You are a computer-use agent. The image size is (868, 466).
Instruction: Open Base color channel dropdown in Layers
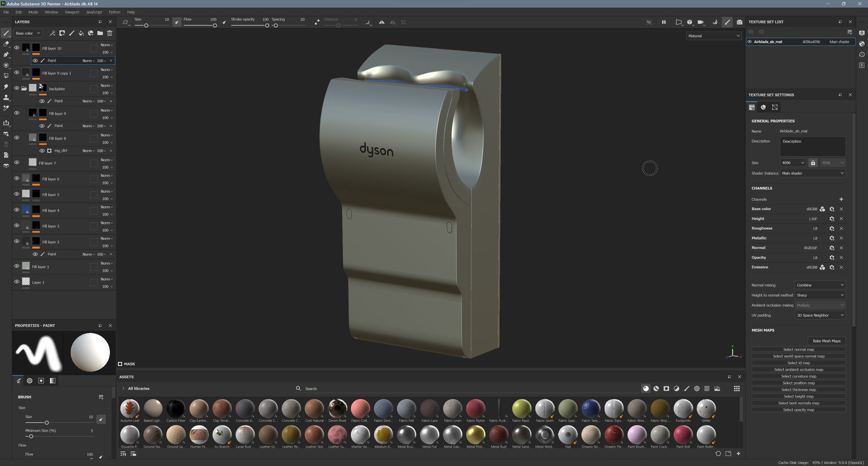pyautogui.click(x=28, y=33)
